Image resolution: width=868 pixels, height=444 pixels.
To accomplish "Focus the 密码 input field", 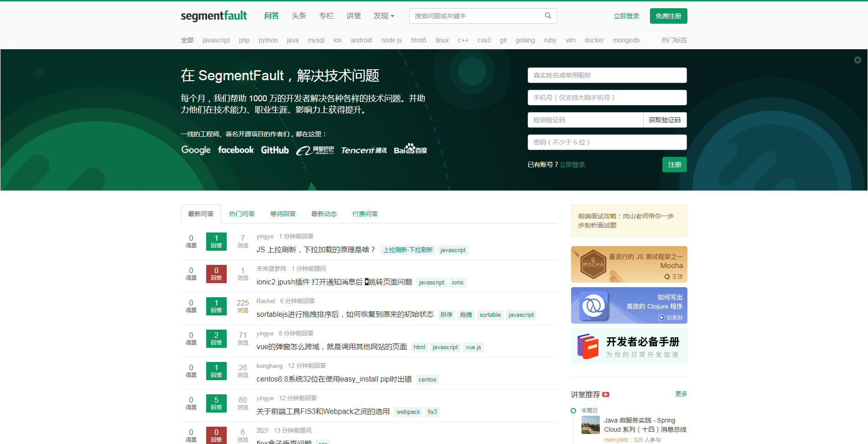I will [x=607, y=142].
